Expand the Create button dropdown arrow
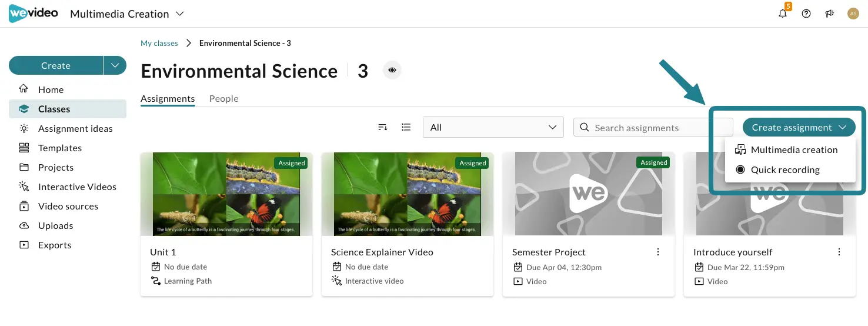The image size is (868, 326). click(x=115, y=65)
